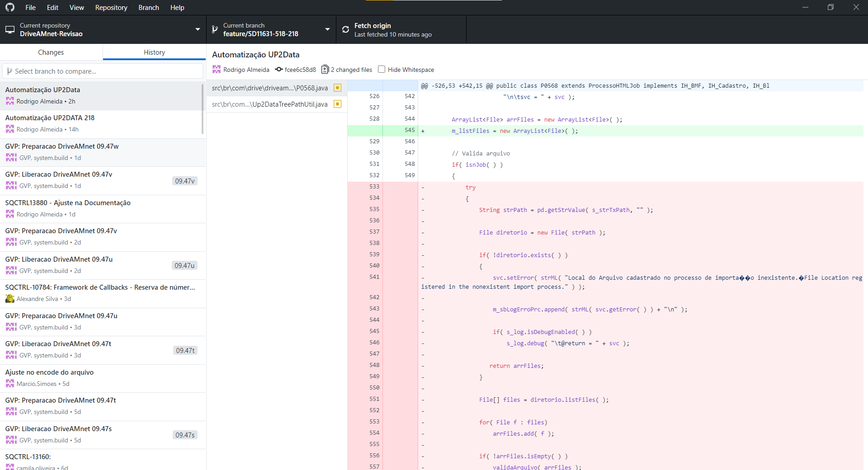Click the Fetch origin sync icon

coord(345,30)
